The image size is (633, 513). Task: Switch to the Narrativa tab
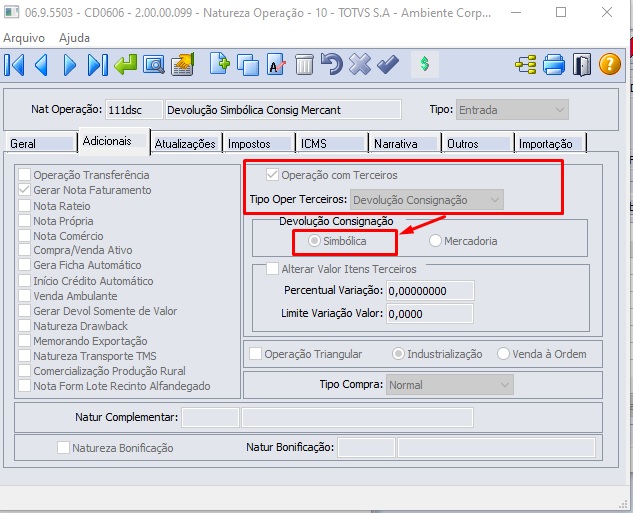[x=405, y=144]
